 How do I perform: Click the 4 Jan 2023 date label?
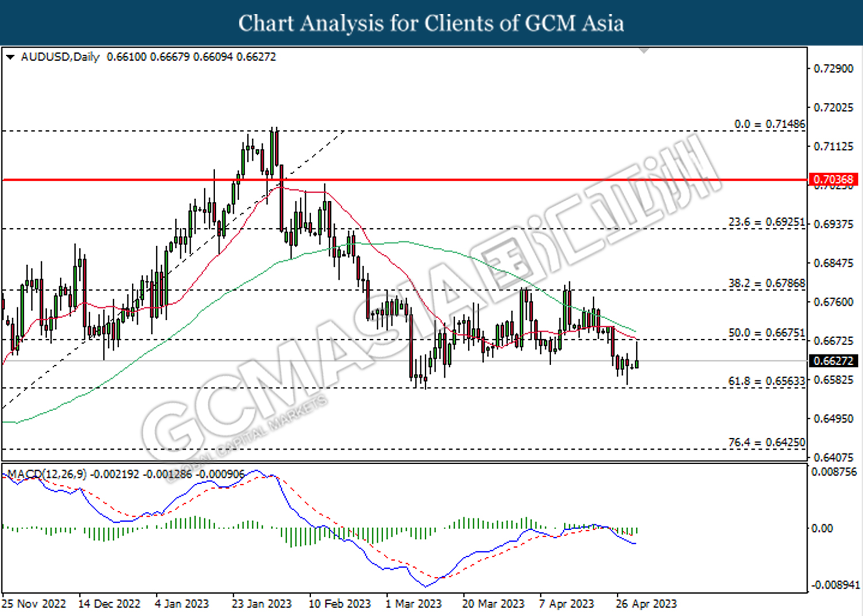tap(182, 603)
